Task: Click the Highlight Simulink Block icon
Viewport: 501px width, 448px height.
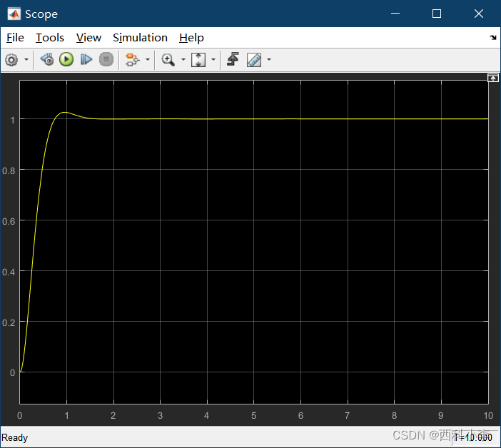Action: tap(132, 60)
